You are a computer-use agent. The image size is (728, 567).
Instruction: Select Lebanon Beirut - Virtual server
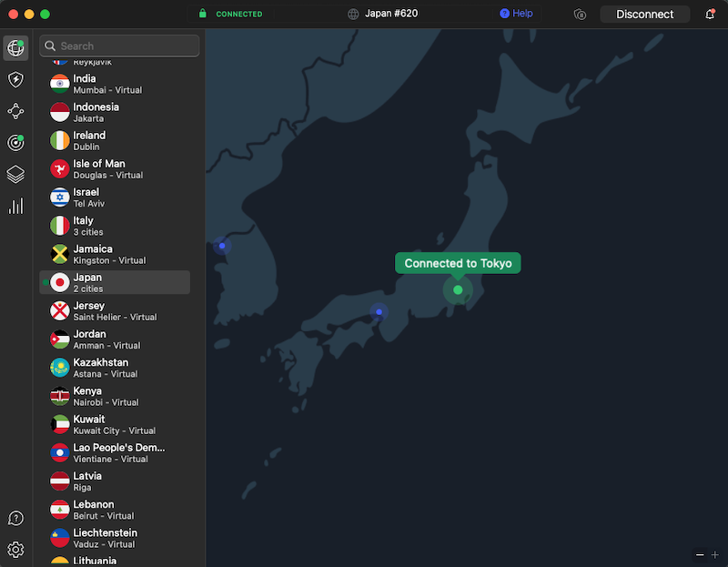pos(115,509)
